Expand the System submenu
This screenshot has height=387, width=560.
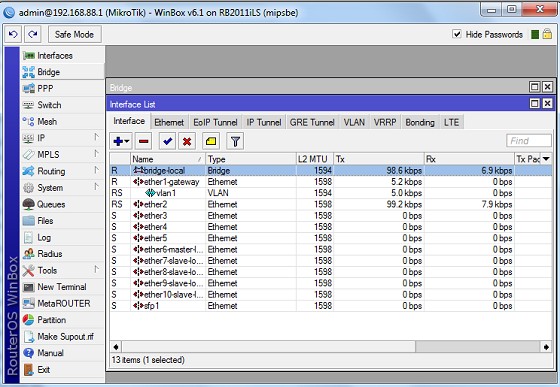tap(62, 188)
